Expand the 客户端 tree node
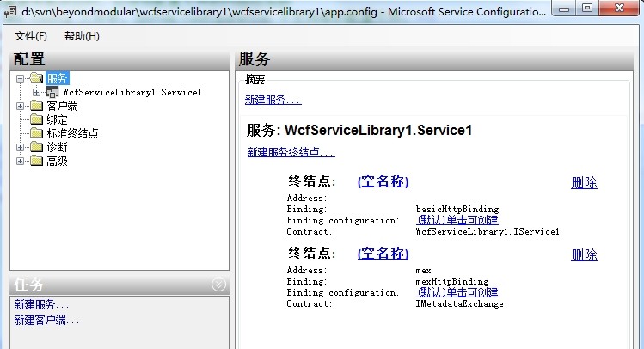This screenshot has width=644, height=349. (x=20, y=106)
